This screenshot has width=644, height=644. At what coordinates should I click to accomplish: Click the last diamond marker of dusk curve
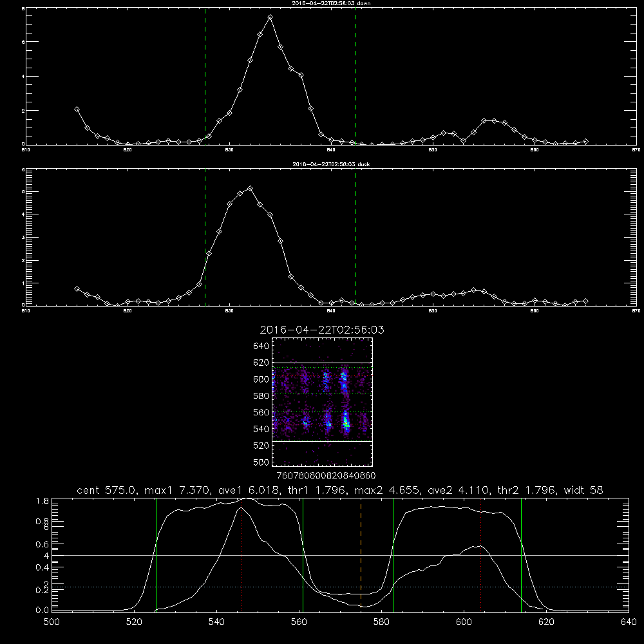585,301
